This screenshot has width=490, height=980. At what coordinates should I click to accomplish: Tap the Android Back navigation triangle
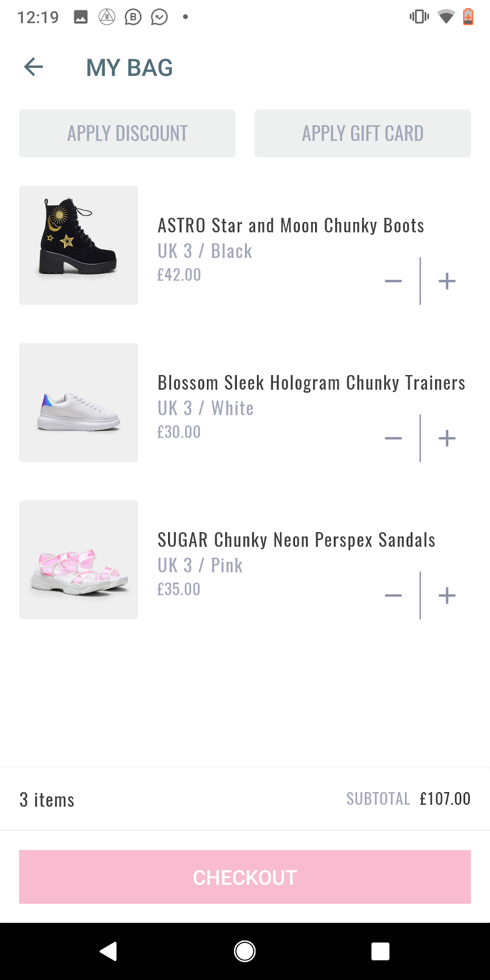pos(109,951)
